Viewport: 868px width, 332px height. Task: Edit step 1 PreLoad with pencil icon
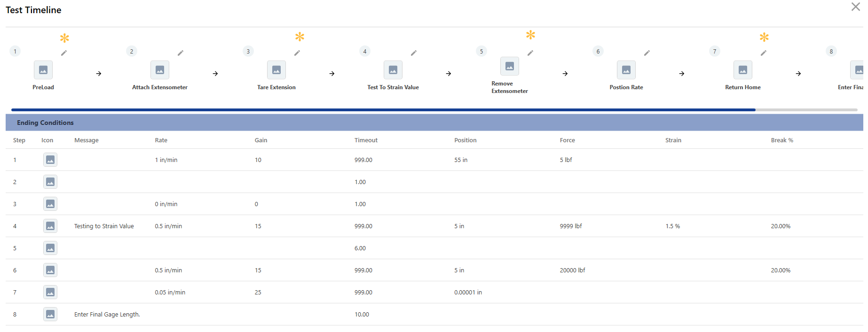[64, 53]
